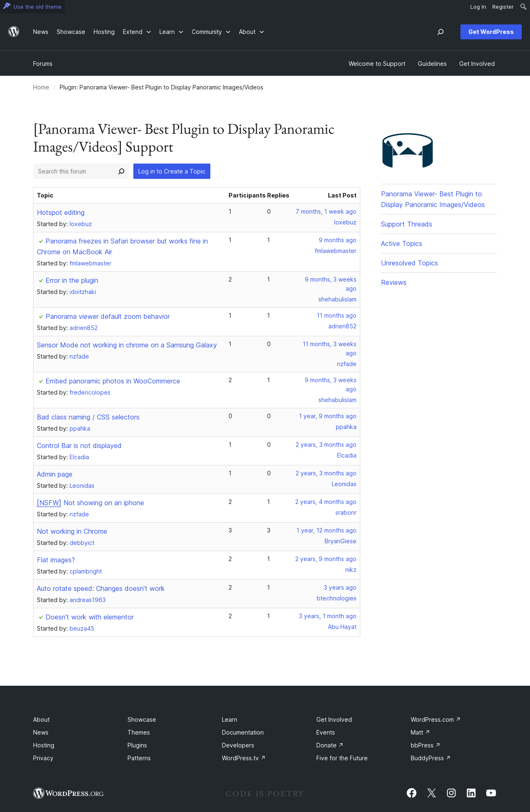Visit WordPress Facebook page icon
Screen dimensions: 530x812
(412, 793)
